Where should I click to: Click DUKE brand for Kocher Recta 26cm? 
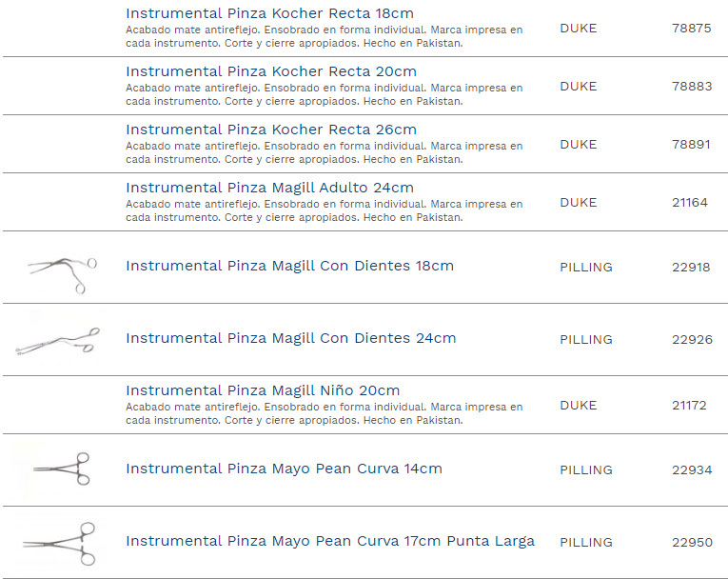(578, 145)
